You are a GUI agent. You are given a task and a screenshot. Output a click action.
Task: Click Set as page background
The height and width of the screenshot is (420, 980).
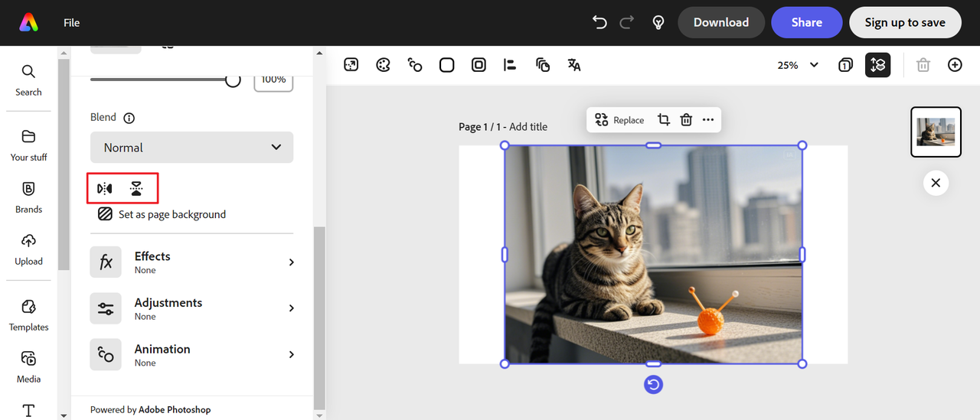(x=162, y=214)
